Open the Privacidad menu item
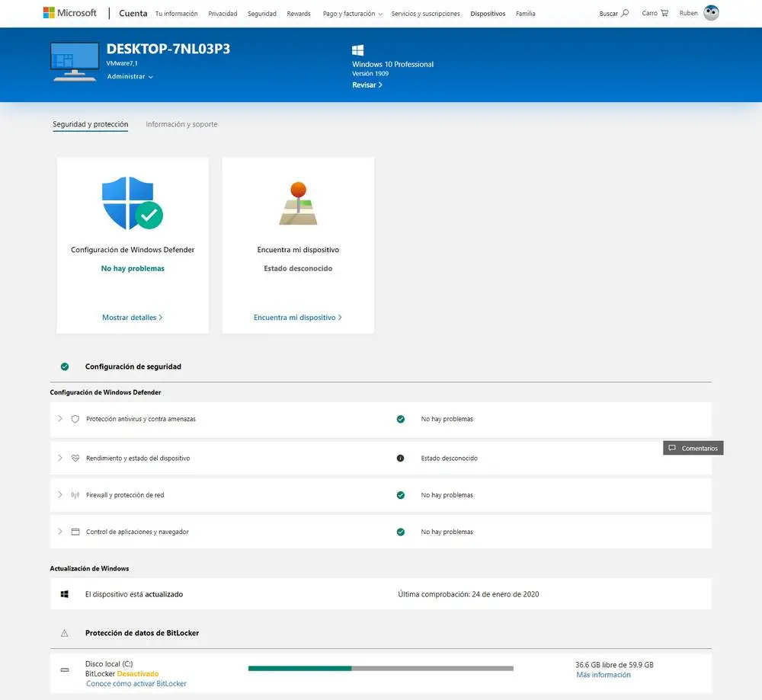The width and height of the screenshot is (762, 700). coord(223,14)
